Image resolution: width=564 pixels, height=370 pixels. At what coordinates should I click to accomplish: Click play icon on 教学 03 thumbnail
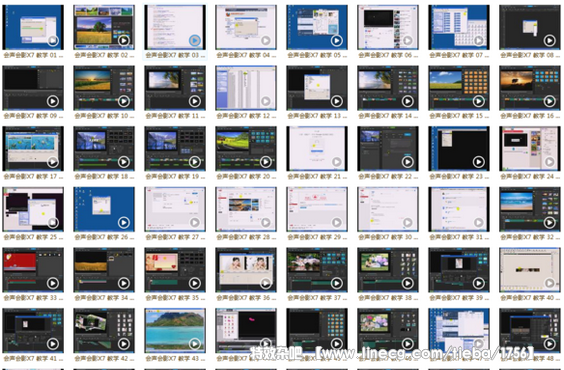[x=195, y=40]
